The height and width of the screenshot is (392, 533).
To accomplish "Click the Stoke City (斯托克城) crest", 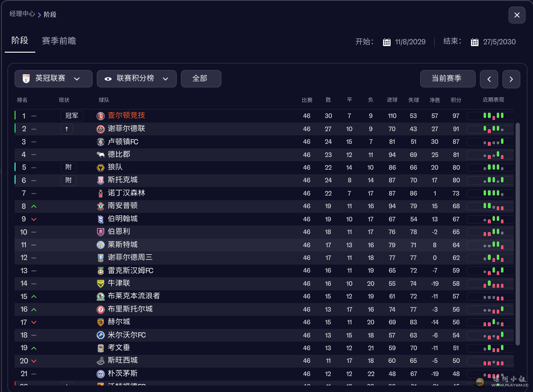I will tap(101, 180).
